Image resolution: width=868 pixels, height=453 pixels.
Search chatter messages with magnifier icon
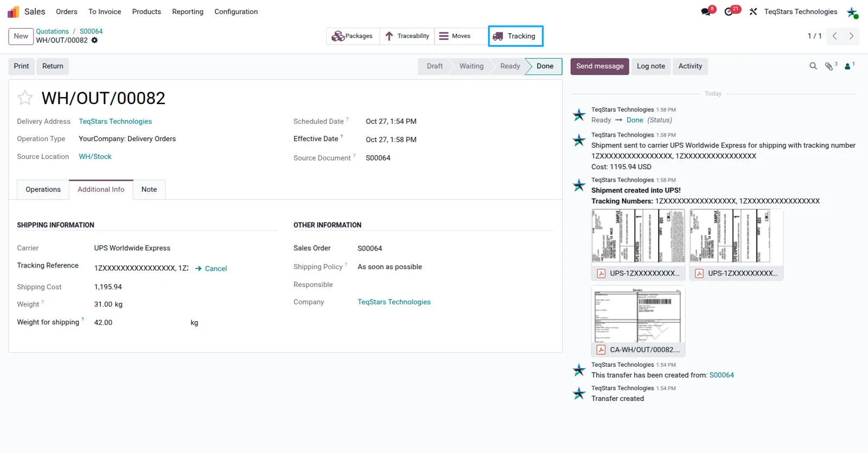pyautogui.click(x=813, y=66)
